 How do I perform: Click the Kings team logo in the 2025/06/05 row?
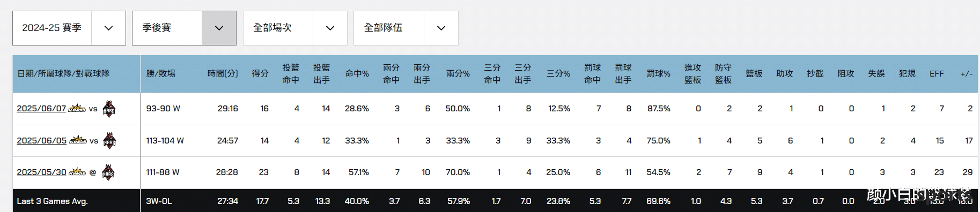(x=78, y=140)
